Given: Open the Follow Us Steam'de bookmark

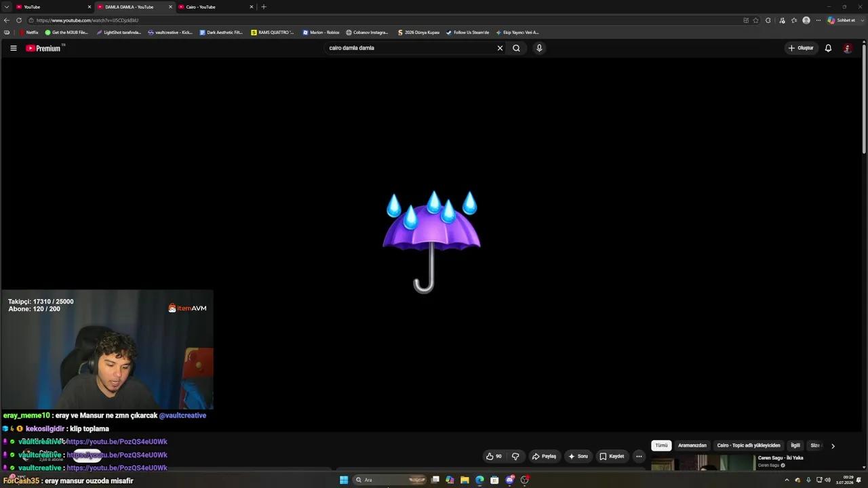Looking at the screenshot, I should pyautogui.click(x=467, y=33).
